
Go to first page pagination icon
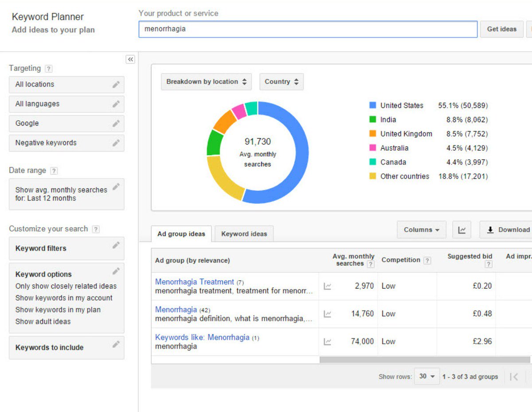click(x=514, y=377)
